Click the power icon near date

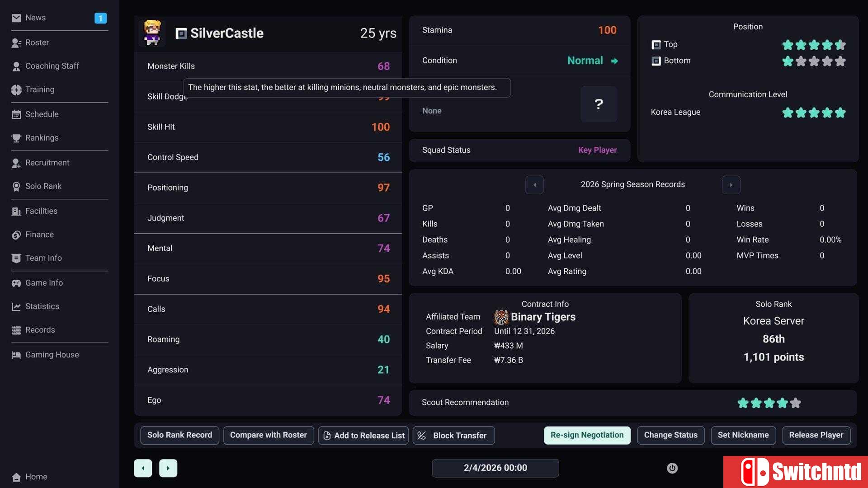coord(672,468)
